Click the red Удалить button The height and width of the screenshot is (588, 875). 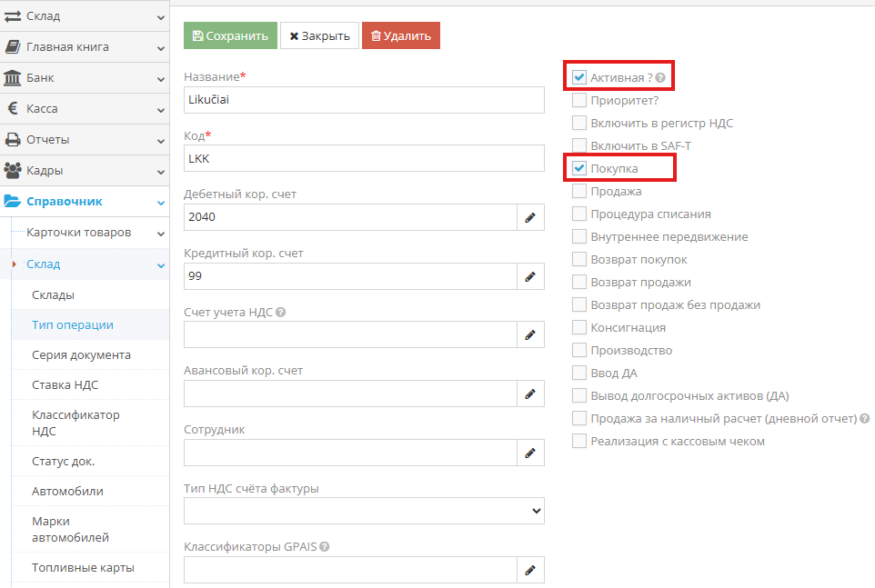400,36
